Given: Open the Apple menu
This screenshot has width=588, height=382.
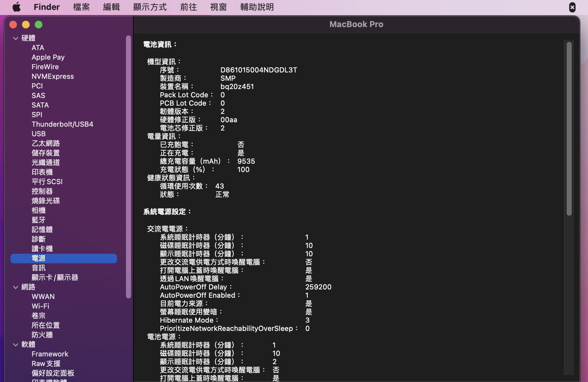Looking at the screenshot, I should (16, 7).
